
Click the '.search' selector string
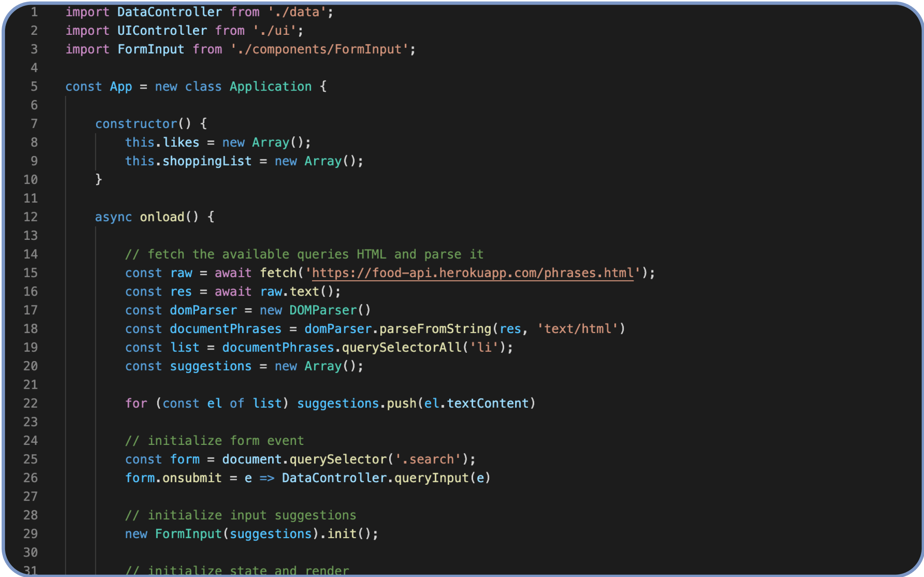[x=429, y=459]
